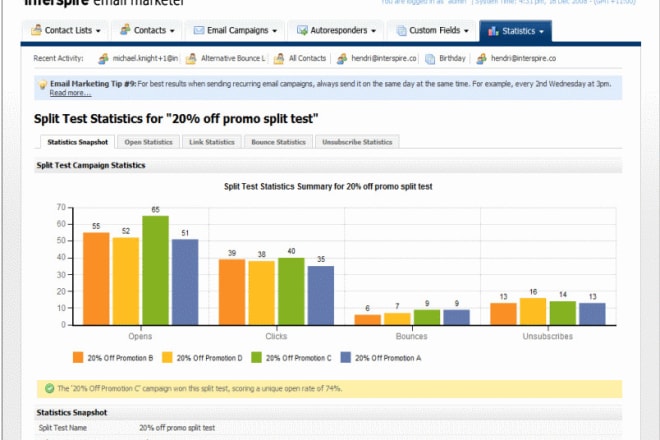Expand the Email Campaigns dropdown arrow
The image size is (660, 440).
274,31
